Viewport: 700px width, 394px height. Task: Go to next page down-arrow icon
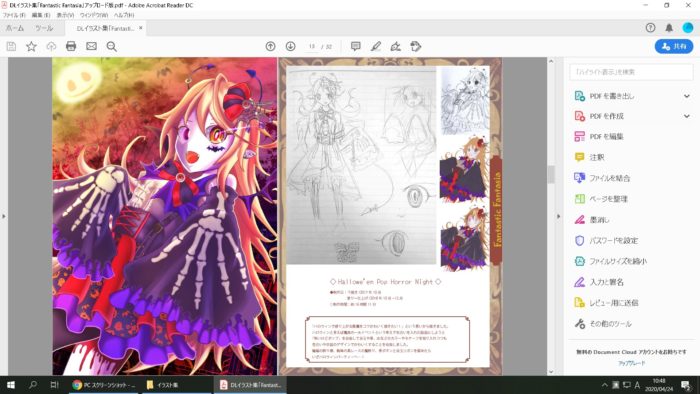(291, 46)
